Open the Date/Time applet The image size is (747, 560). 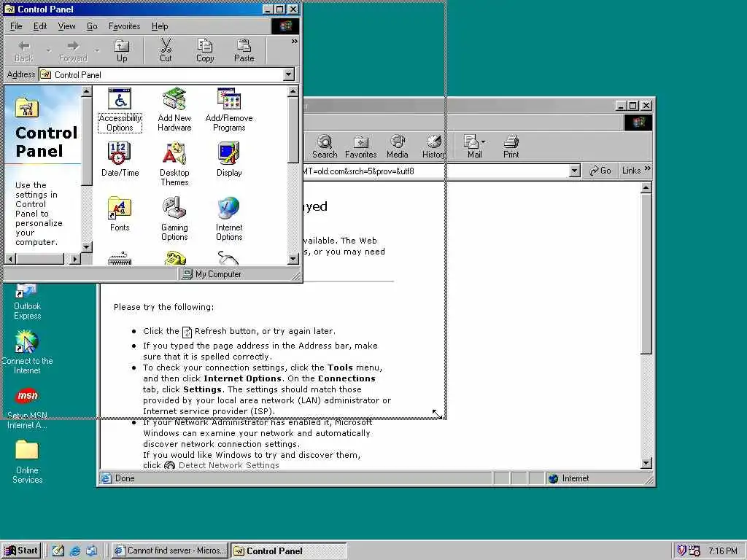pos(120,160)
